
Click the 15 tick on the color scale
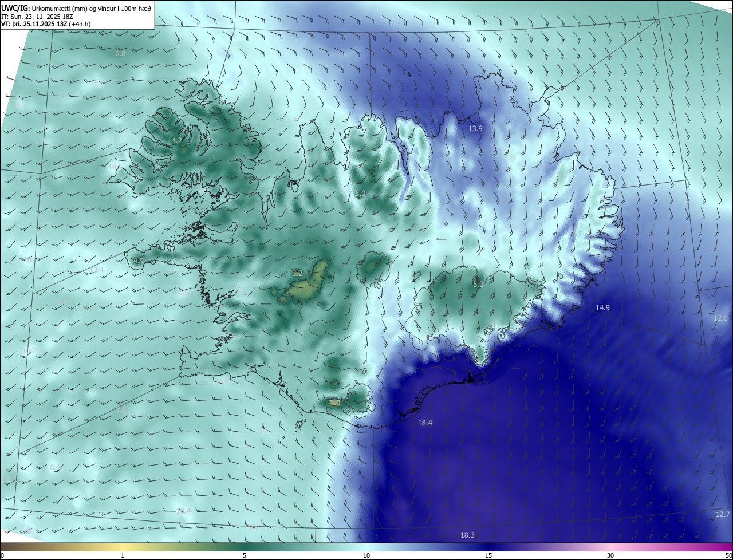pyautogui.click(x=488, y=555)
